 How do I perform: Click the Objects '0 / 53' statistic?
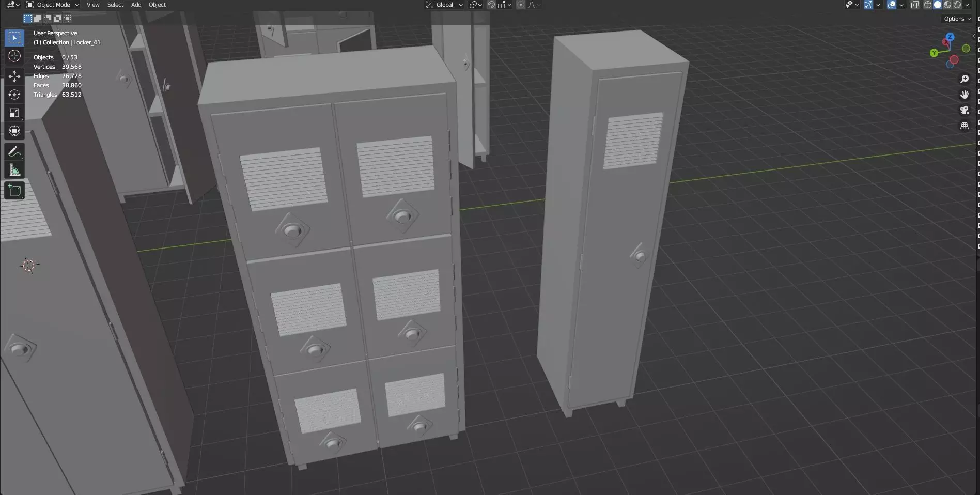[70, 57]
